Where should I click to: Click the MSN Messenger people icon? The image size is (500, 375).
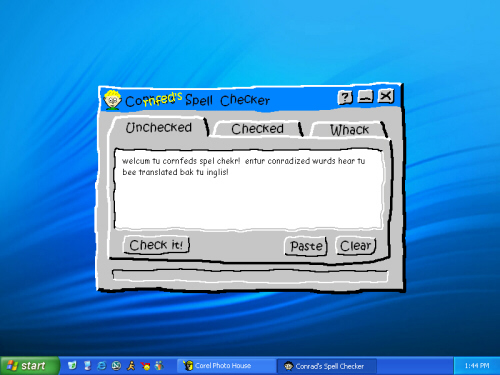coord(160,366)
